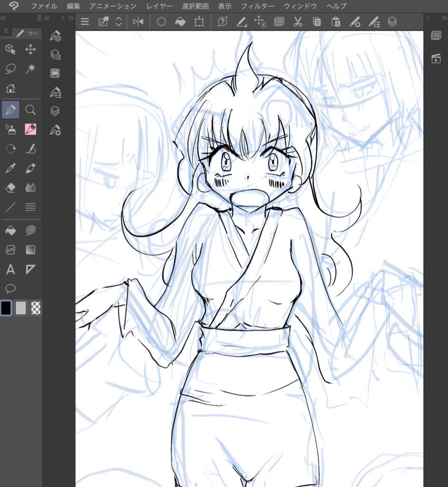This screenshot has width=448, height=487.
Task: Select the Zoom magnifier tool
Action: pos(30,110)
